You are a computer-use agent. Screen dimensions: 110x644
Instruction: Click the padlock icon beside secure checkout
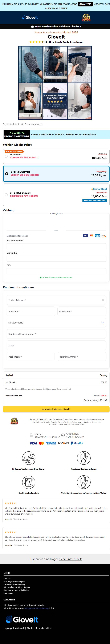click(x=33, y=26)
